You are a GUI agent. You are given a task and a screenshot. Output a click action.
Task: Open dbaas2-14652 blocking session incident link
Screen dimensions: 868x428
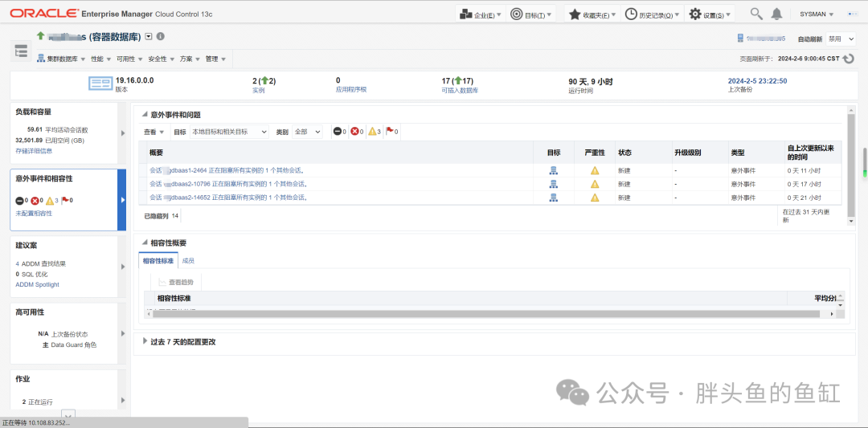click(228, 198)
